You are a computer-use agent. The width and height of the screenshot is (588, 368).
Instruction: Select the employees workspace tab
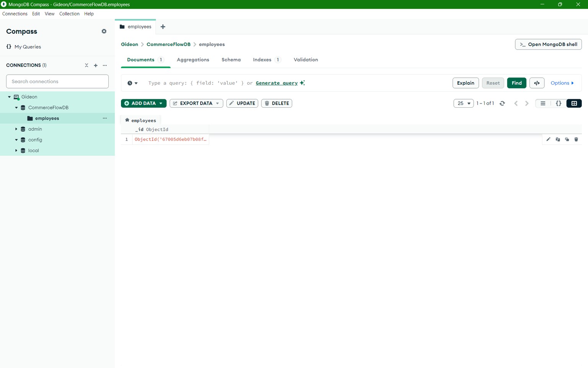136,27
